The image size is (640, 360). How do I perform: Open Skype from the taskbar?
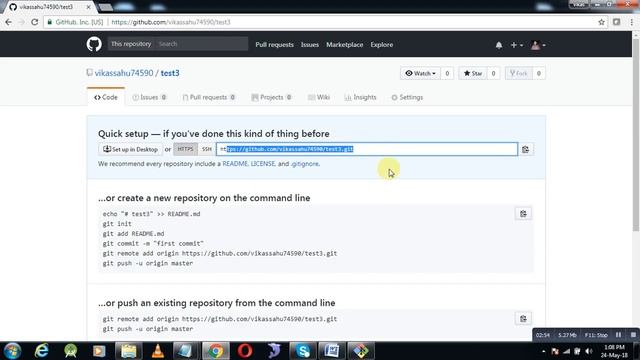coord(303,351)
